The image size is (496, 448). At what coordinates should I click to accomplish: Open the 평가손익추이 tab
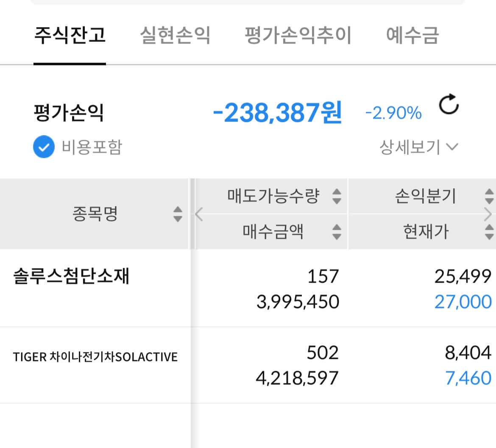pos(298,35)
